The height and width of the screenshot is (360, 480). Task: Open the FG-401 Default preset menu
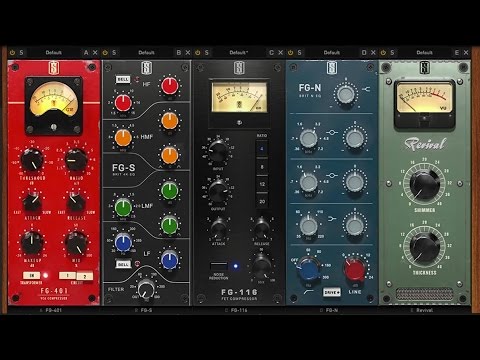pos(53,53)
